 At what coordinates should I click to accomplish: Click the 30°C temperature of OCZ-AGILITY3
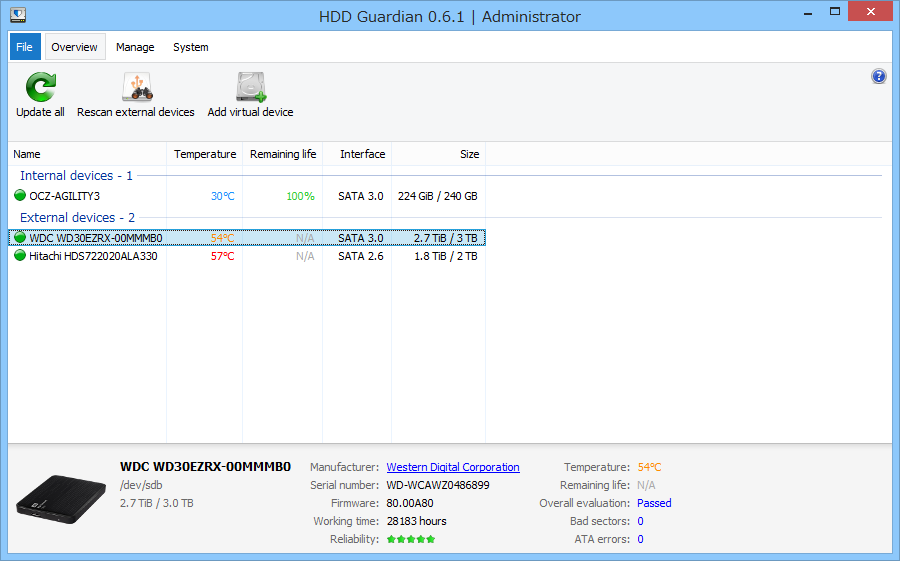(223, 196)
